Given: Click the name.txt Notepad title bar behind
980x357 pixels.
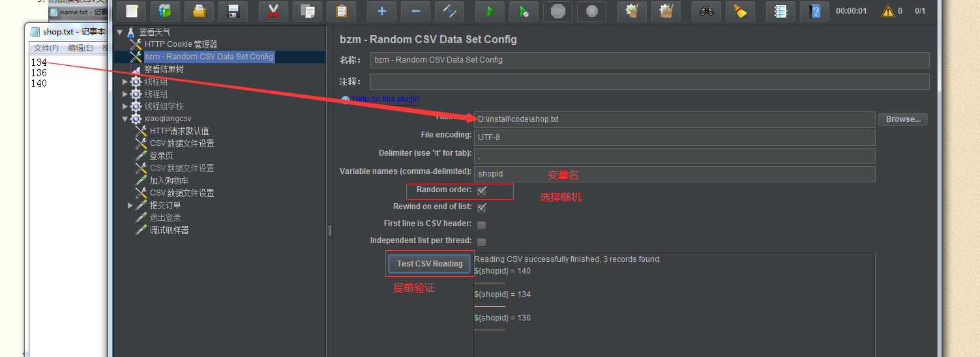Looking at the screenshot, I should pyautogui.click(x=78, y=12).
